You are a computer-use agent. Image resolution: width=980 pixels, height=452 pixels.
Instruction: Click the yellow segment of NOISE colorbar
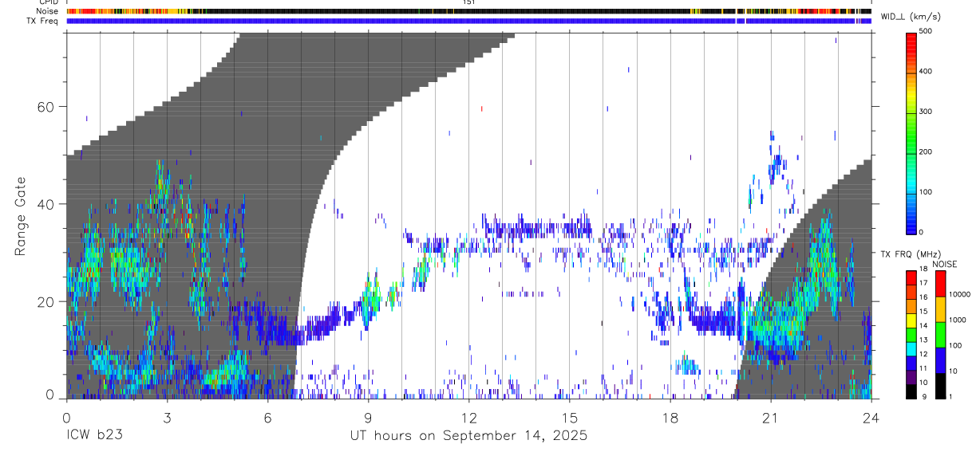(x=940, y=309)
